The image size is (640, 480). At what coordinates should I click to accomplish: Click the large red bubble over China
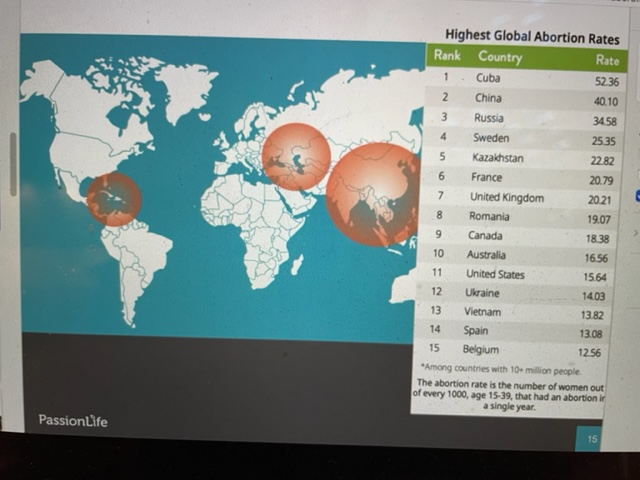tap(373, 194)
